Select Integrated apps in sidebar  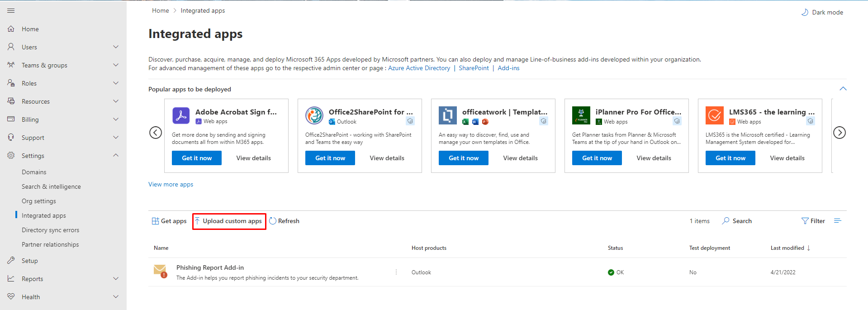coord(44,215)
